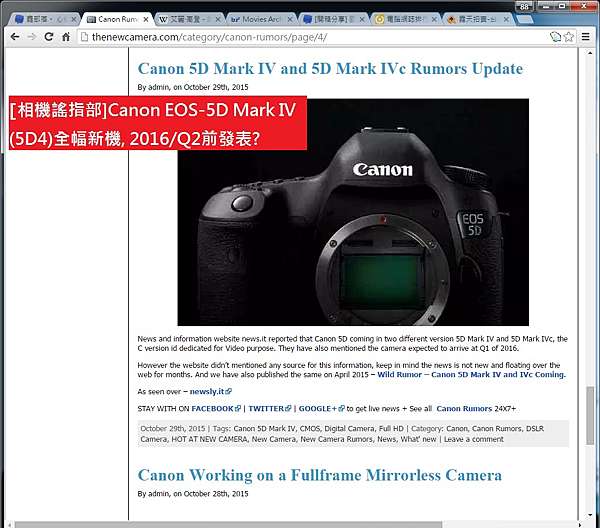
Task: Go back using the browser back arrow
Action: pos(15,37)
